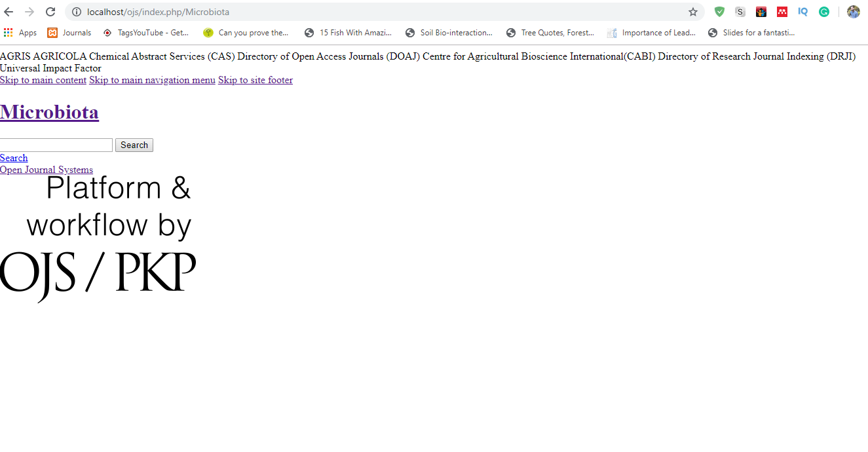Click the 'AGRIS AGRICOLA' indexing text
The height and width of the screenshot is (452, 868).
pyautogui.click(x=43, y=56)
